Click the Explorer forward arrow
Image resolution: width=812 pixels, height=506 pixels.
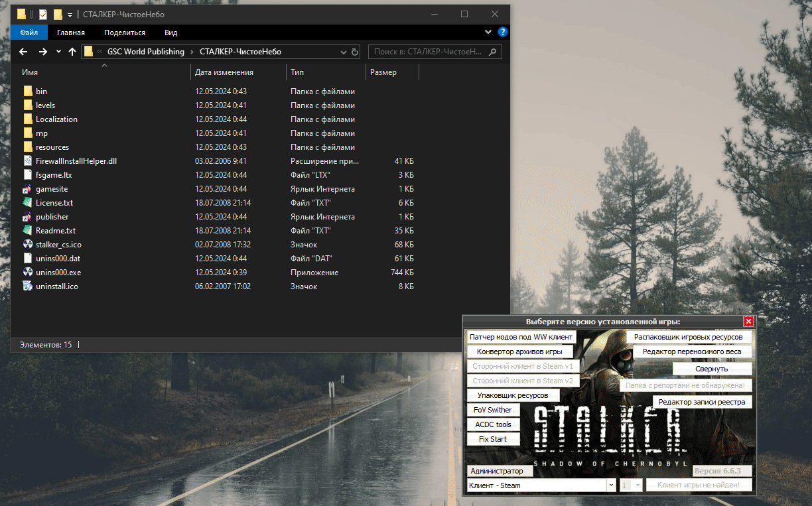tap(43, 52)
